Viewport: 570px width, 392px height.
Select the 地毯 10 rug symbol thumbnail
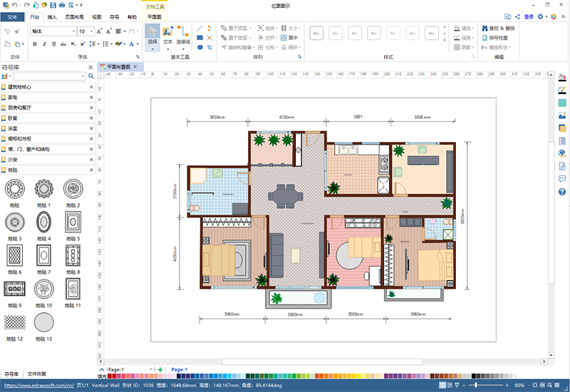point(44,289)
